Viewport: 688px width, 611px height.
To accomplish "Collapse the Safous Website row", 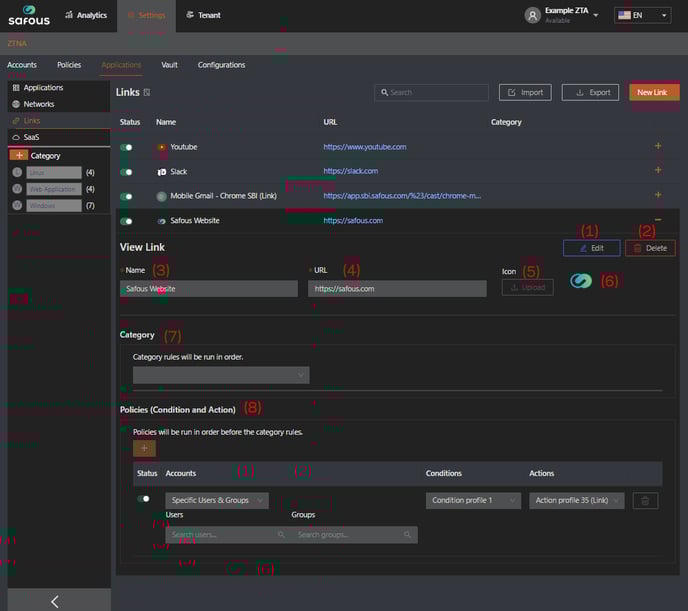I will [x=657, y=220].
